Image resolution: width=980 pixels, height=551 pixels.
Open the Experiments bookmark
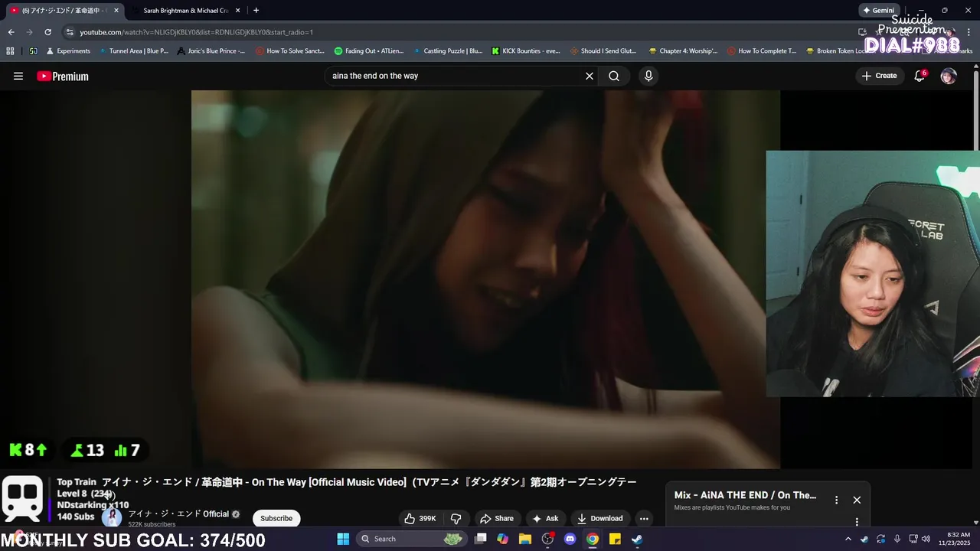pyautogui.click(x=68, y=51)
